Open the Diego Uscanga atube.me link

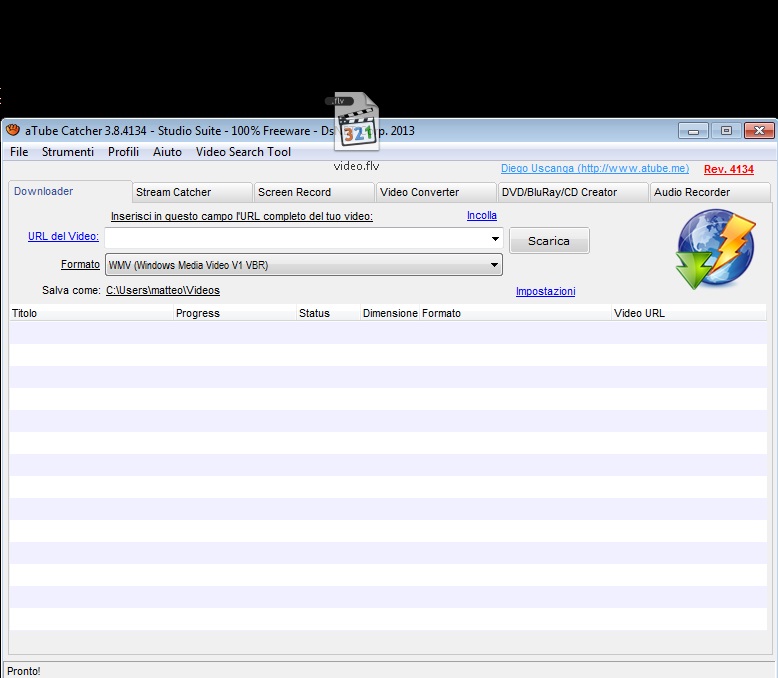(595, 168)
